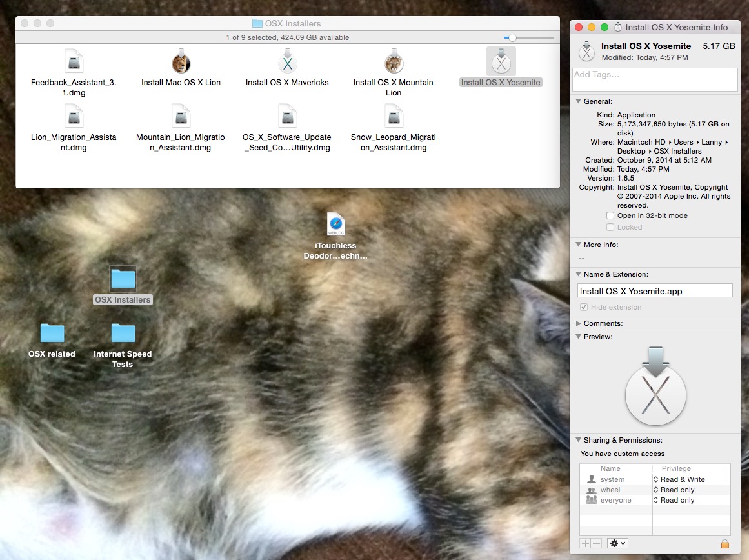This screenshot has width=749, height=560.
Task: Toggle the Locked checkbox
Action: click(x=610, y=227)
